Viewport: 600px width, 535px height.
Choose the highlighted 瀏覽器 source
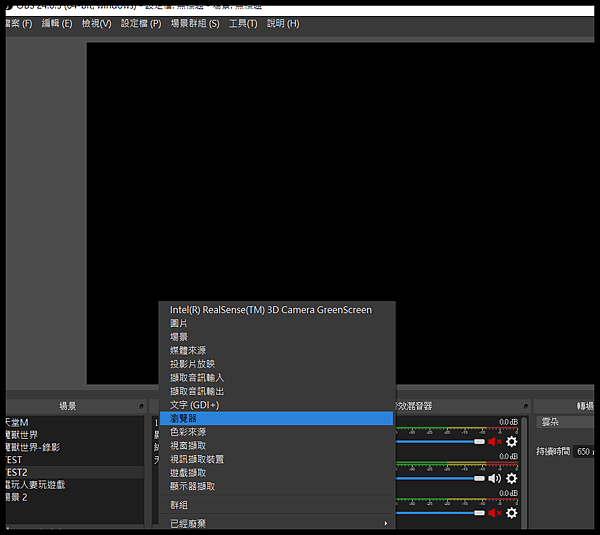277,418
